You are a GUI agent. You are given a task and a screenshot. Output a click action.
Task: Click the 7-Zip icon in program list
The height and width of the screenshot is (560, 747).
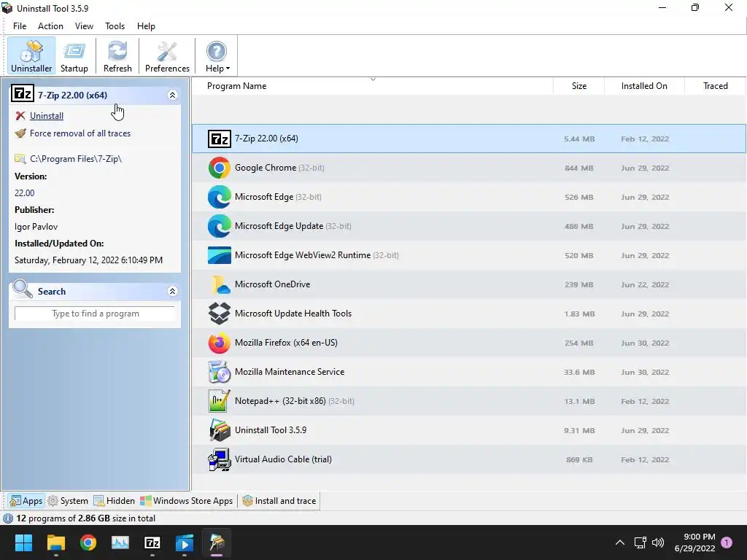[x=220, y=139]
